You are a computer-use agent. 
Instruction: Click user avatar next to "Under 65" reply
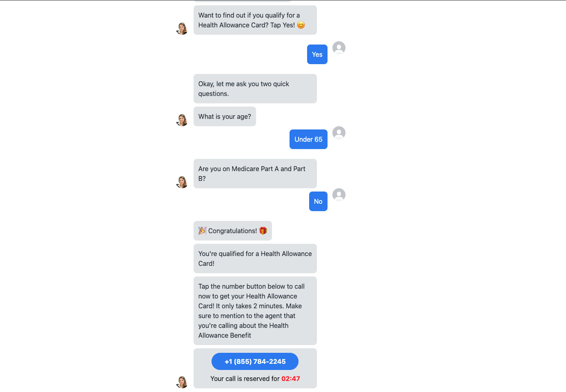339,133
